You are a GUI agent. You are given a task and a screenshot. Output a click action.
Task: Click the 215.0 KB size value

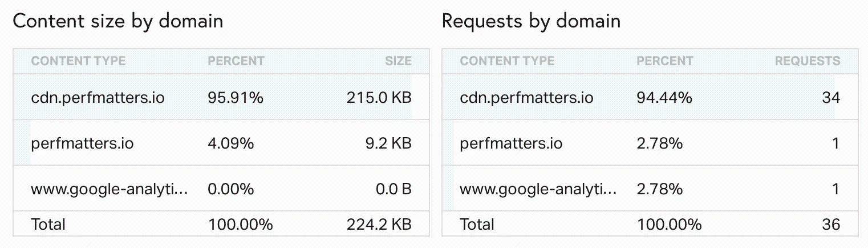pyautogui.click(x=379, y=98)
